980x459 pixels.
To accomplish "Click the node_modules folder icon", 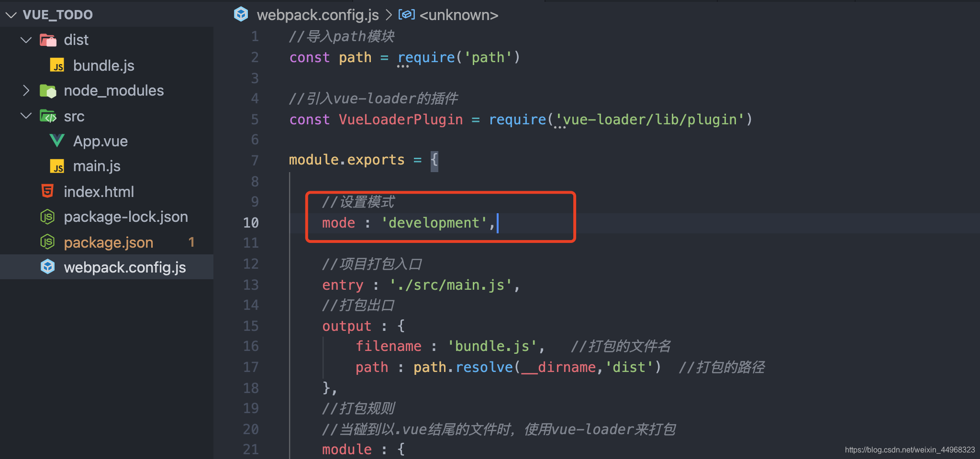I will coord(48,90).
